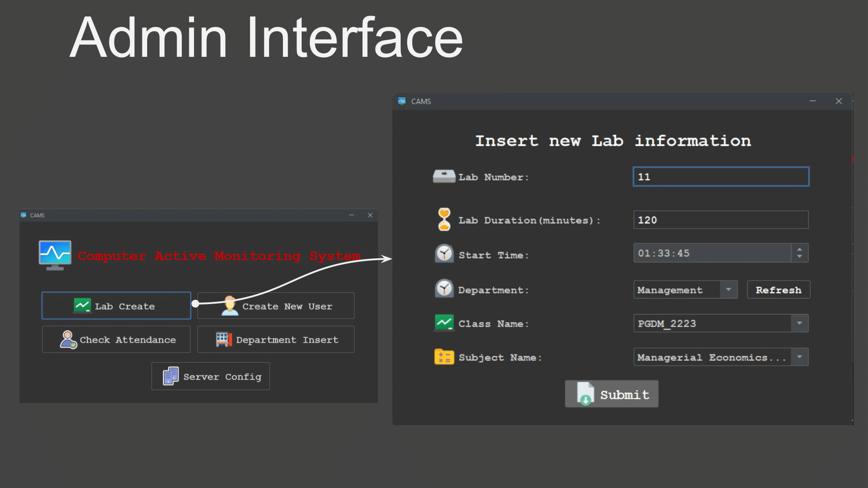
Task: Open Check Attendance
Action: (116, 340)
